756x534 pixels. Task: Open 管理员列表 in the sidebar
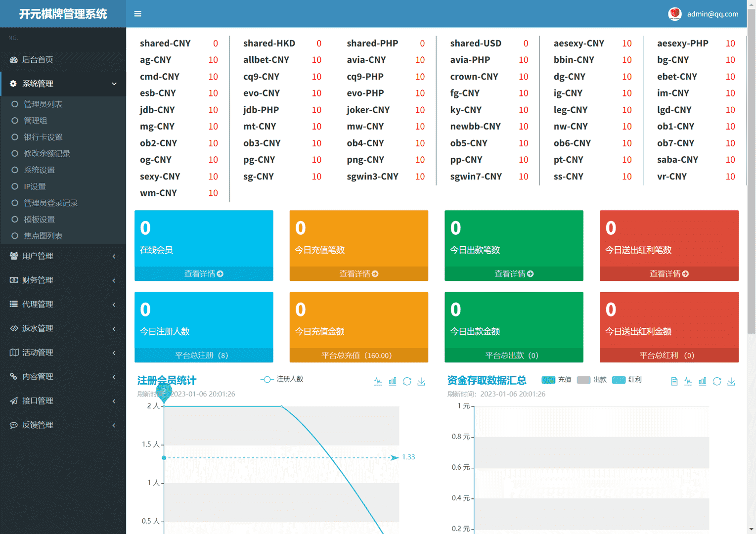click(x=43, y=104)
